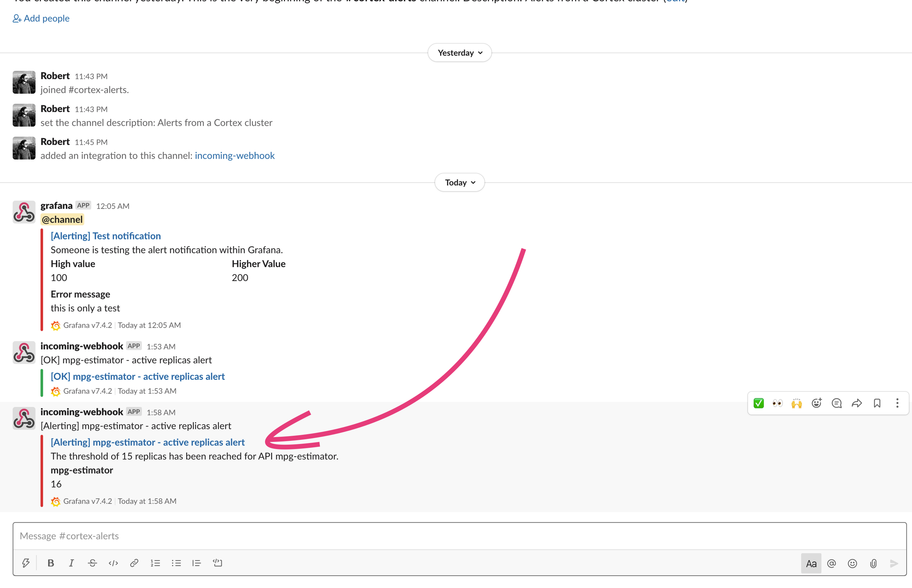Apply strikethrough formatting in composer
Screen dimensions: 912x588
click(x=92, y=563)
